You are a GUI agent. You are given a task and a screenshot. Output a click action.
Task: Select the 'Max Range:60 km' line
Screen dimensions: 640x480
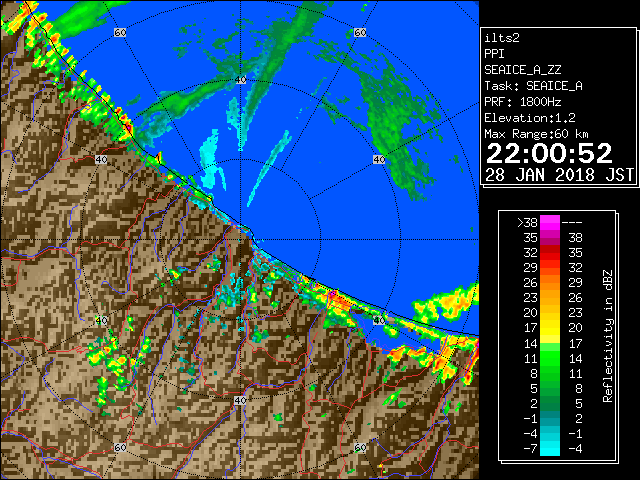point(536,134)
